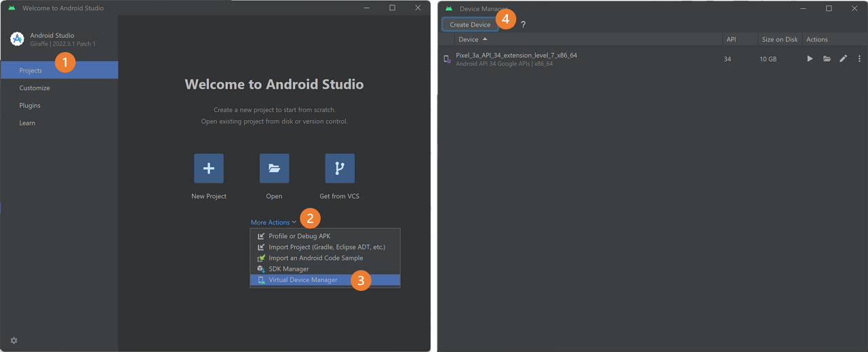Click the Create Device button
The width and height of the screenshot is (868, 352).
(x=470, y=24)
